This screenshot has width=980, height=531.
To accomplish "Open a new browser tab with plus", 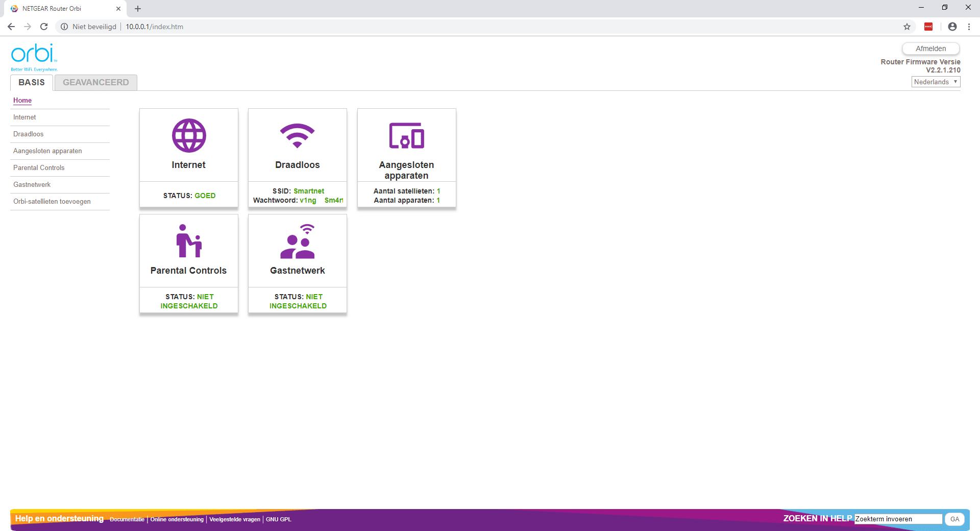I will (138, 9).
